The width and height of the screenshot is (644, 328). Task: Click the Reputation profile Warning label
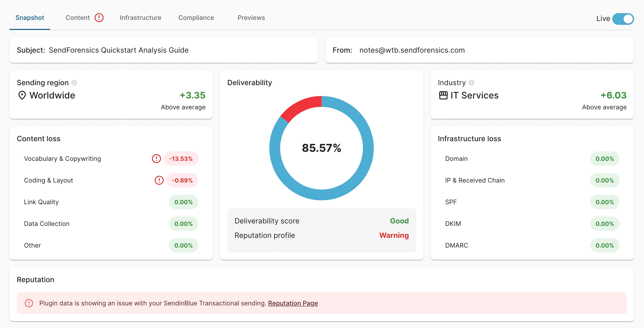394,235
